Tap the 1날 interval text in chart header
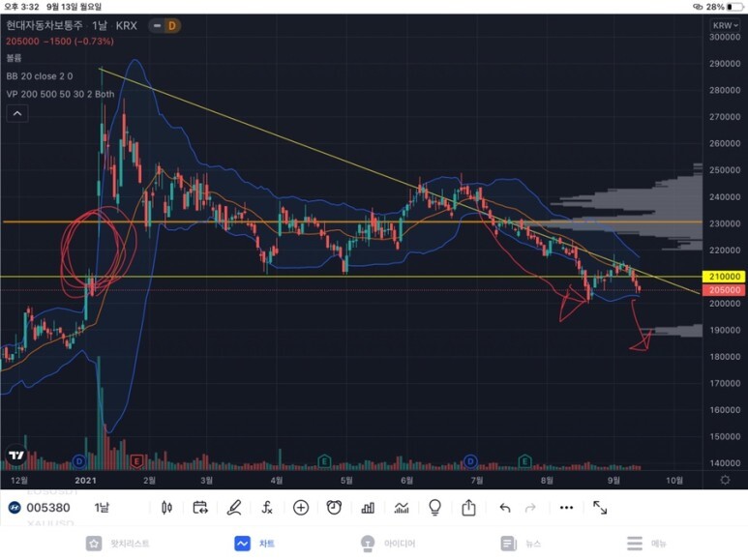Viewport: 748px width, 560px height. coord(100,25)
